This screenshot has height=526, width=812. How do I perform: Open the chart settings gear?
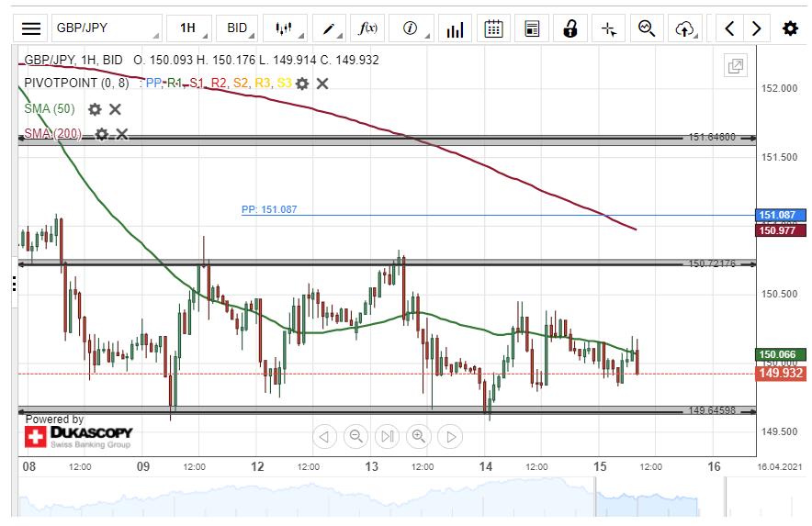790,28
